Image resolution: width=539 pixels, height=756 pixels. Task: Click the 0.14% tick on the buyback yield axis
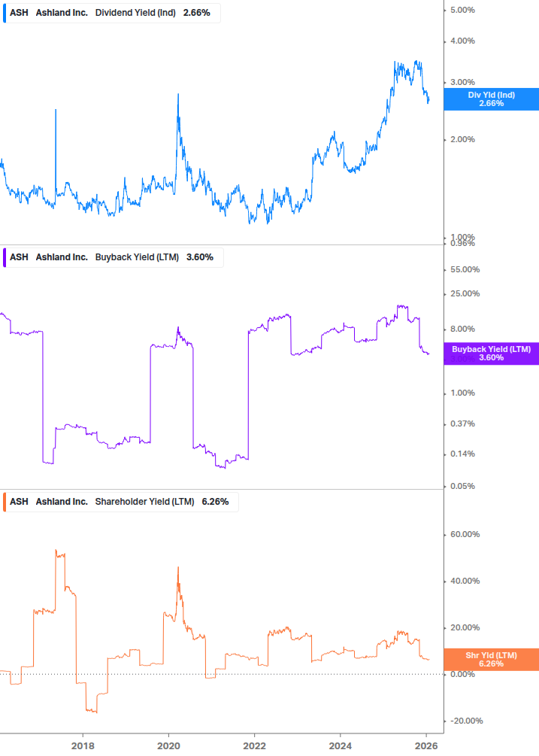coord(462,454)
